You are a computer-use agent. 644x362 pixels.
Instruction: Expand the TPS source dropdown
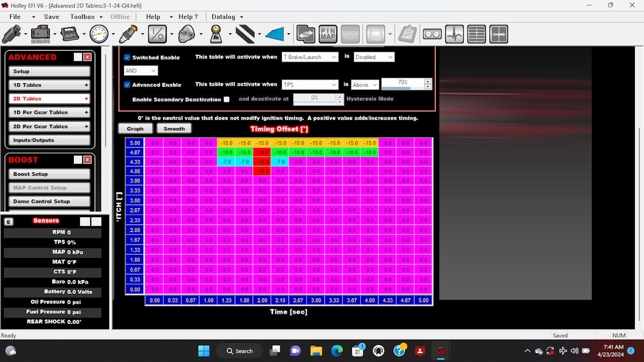pyautogui.click(x=310, y=85)
